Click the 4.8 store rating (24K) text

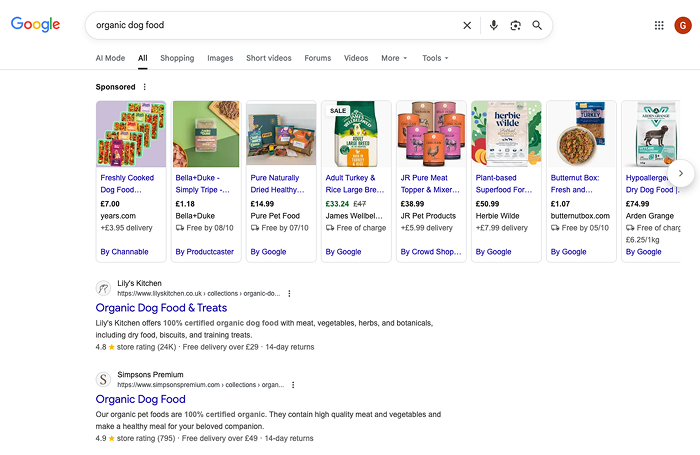136,347
